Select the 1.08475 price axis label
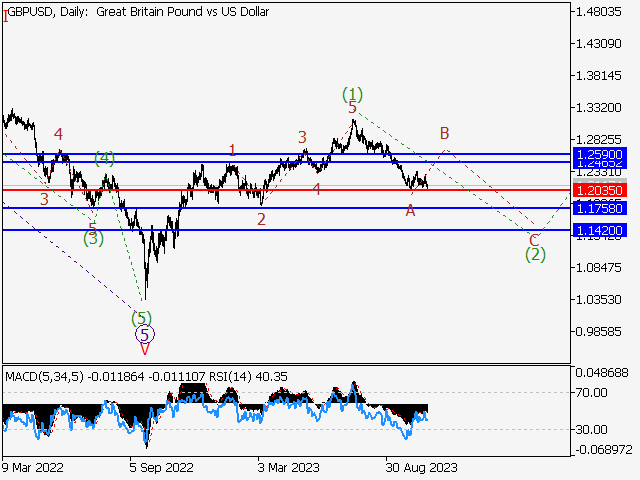 tap(598, 268)
